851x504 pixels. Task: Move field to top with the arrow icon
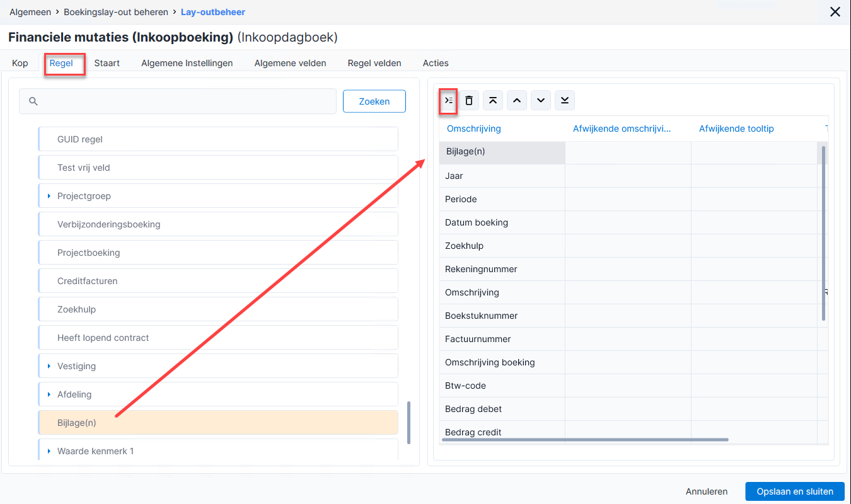(x=492, y=101)
